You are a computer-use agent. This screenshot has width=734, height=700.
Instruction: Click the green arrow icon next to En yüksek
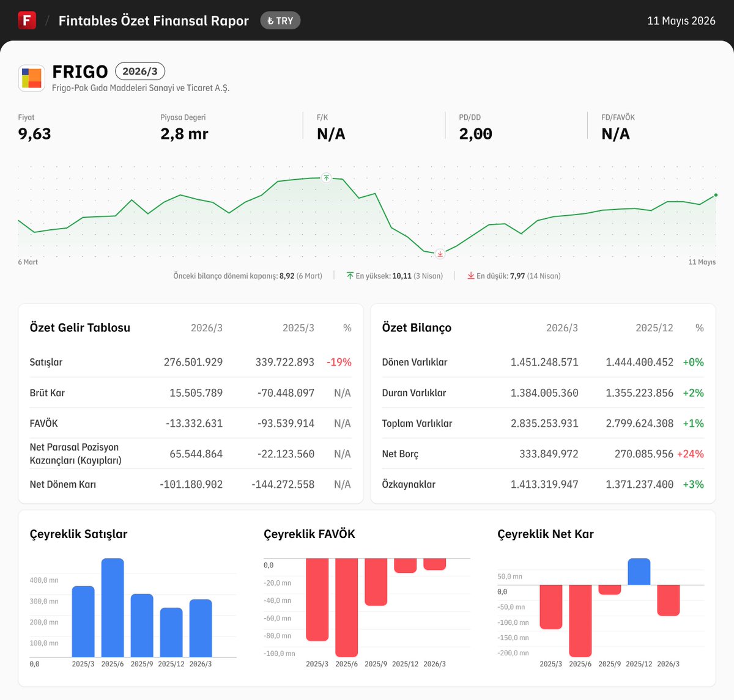(350, 276)
